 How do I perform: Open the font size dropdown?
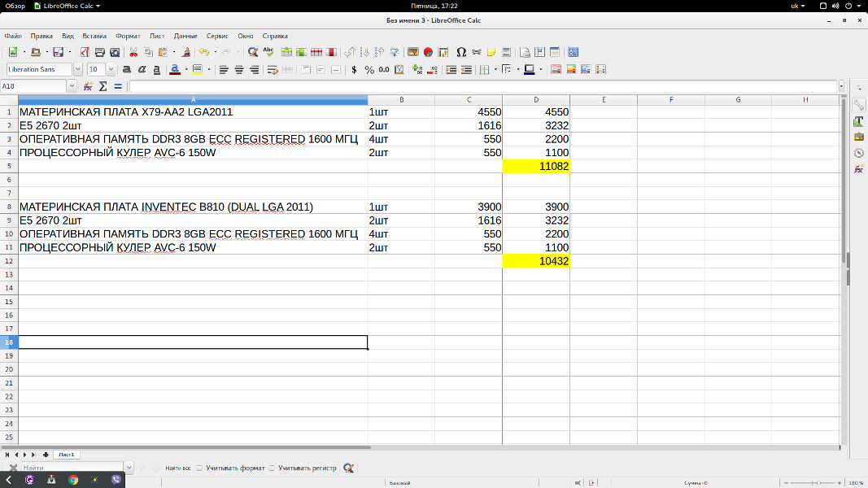(x=111, y=69)
